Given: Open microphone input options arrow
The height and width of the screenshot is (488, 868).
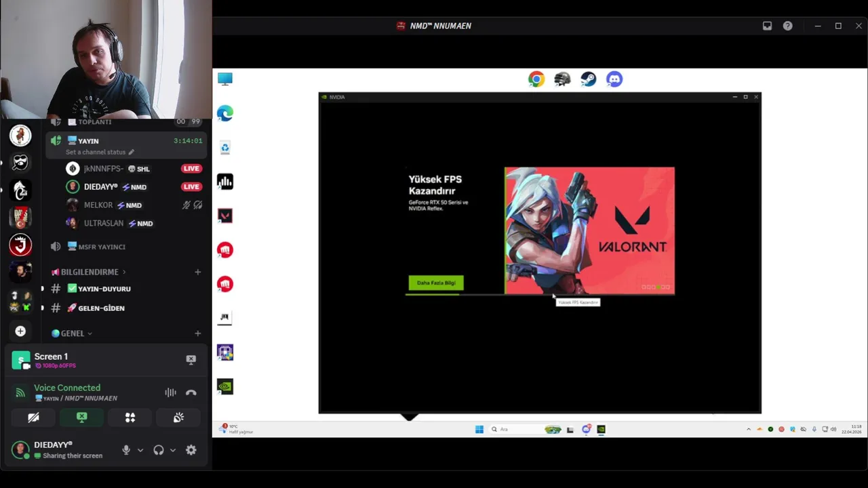Looking at the screenshot, I should [140, 450].
